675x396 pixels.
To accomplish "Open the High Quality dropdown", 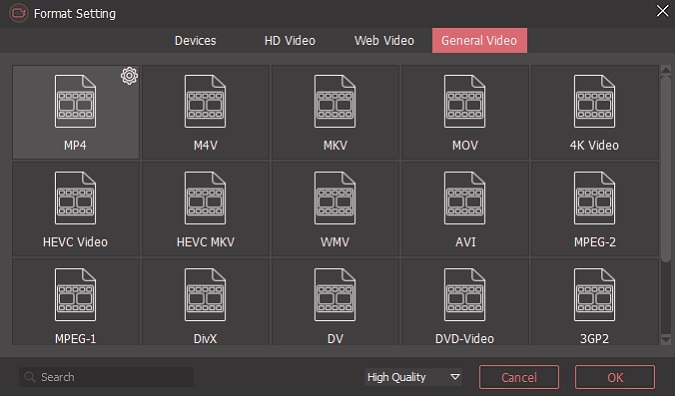I will pos(413,377).
